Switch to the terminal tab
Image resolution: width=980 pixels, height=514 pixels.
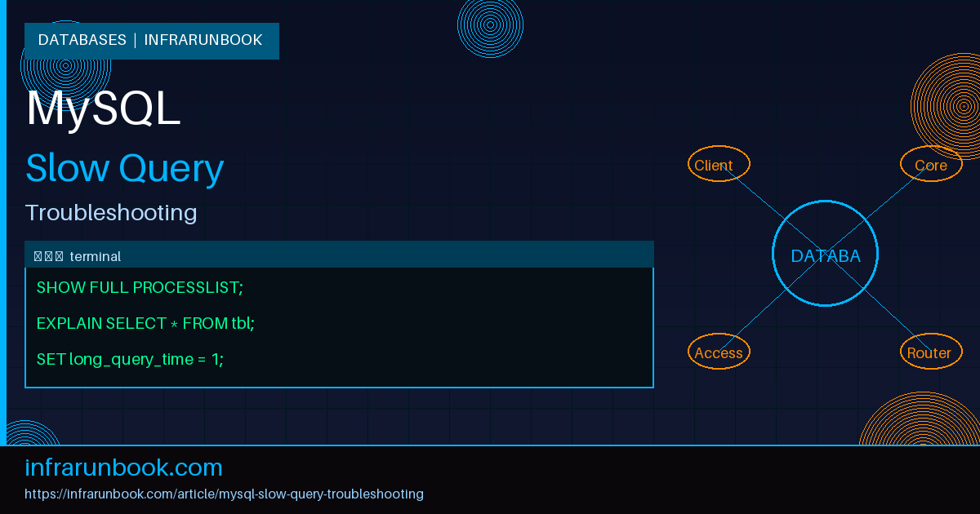point(96,255)
